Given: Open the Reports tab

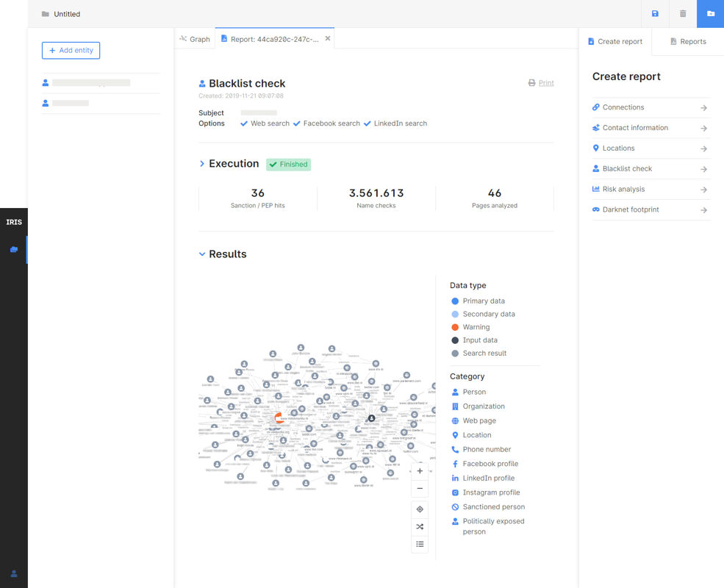Looking at the screenshot, I should (688, 42).
